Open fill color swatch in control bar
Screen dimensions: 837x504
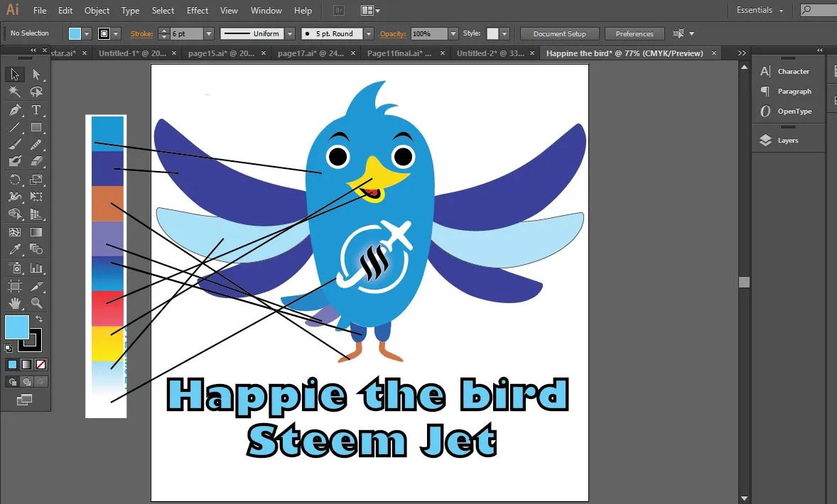coord(75,33)
